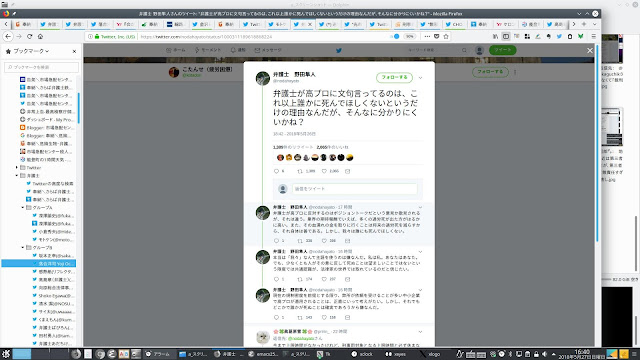Open the Firefox hamburger menu
Viewport: 640px width, 360px height.
593,36
